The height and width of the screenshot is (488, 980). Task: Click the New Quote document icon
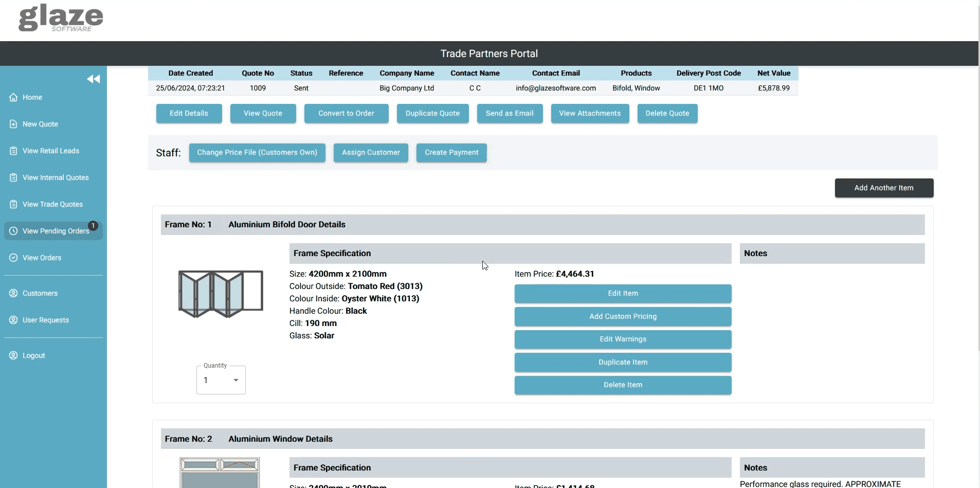[13, 124]
